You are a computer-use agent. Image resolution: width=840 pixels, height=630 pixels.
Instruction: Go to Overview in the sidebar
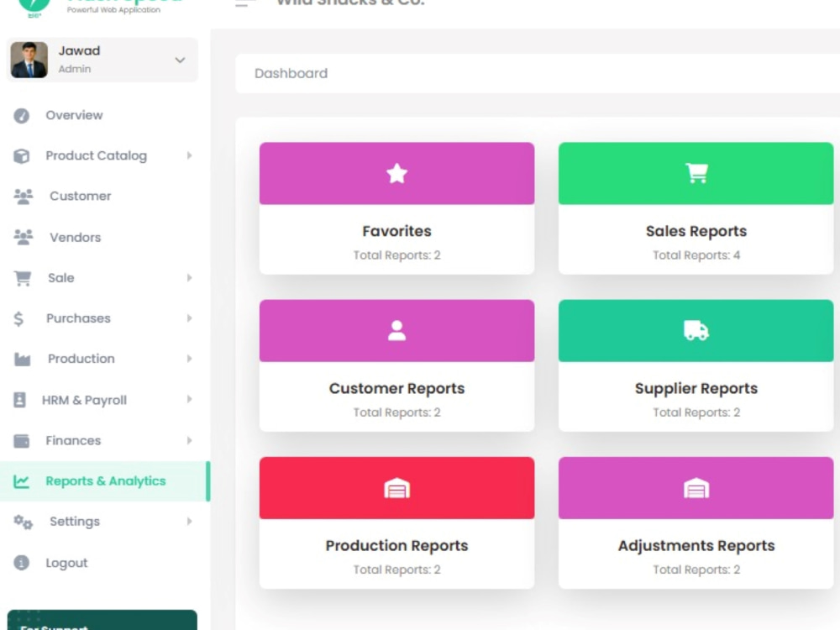[74, 115]
